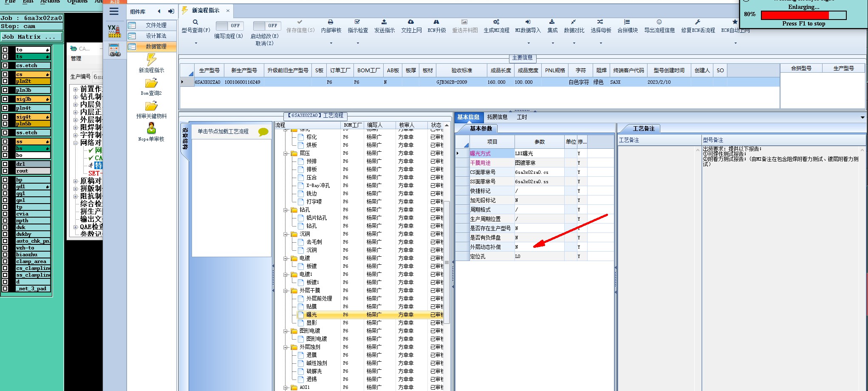Click the YX factory logo icon
Viewport: 868px width, 391px height.
click(114, 31)
